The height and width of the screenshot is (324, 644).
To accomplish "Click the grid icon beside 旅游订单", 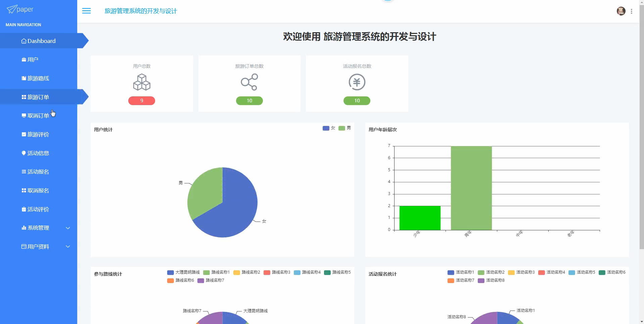I will pyautogui.click(x=24, y=97).
